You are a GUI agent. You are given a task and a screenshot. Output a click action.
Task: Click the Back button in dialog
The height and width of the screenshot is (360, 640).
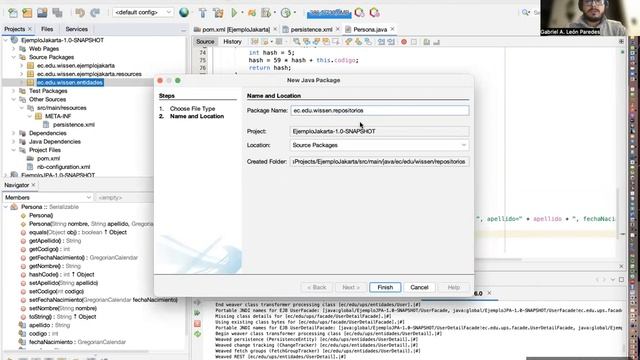(x=317, y=287)
